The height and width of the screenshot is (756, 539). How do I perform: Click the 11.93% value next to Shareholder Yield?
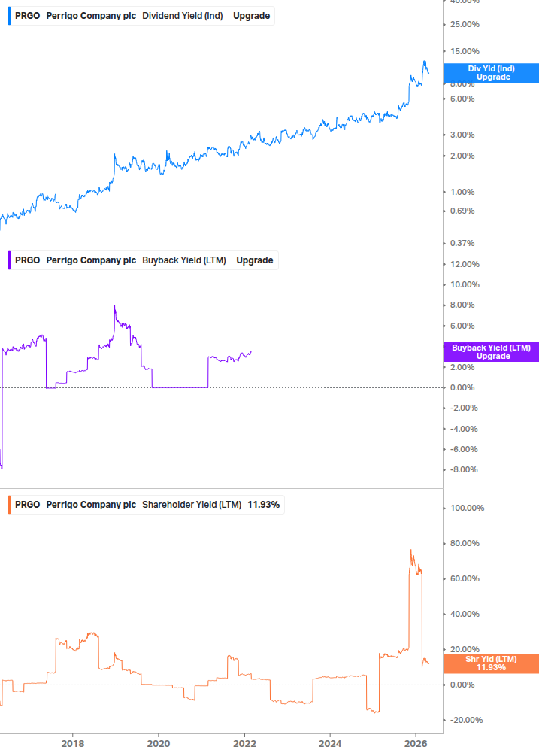tap(264, 504)
